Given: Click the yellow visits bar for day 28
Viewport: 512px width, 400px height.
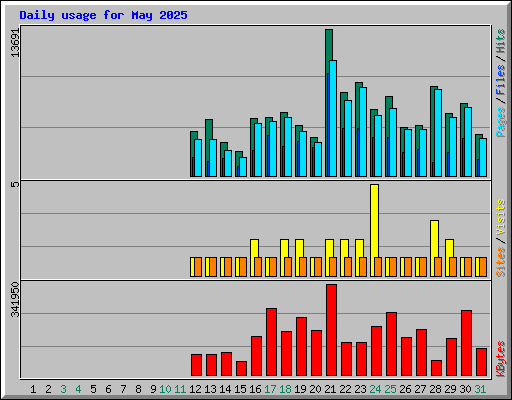Looking at the screenshot, I should (x=434, y=238).
